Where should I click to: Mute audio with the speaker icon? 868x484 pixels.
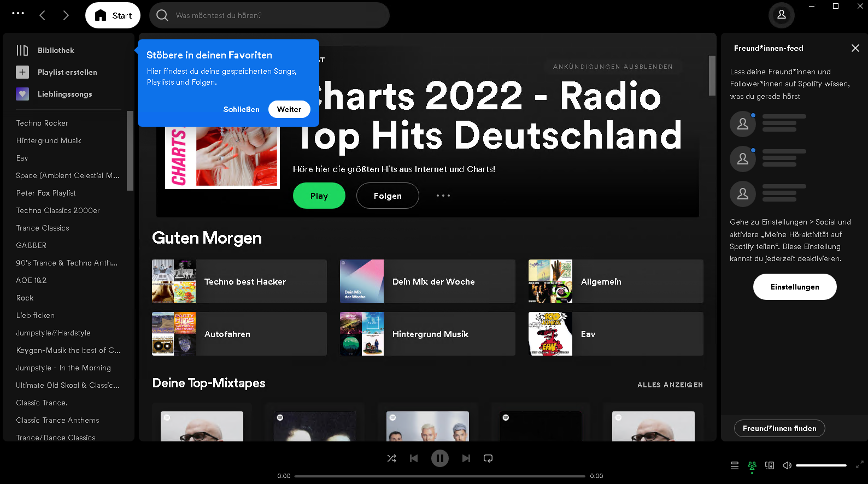(x=787, y=465)
